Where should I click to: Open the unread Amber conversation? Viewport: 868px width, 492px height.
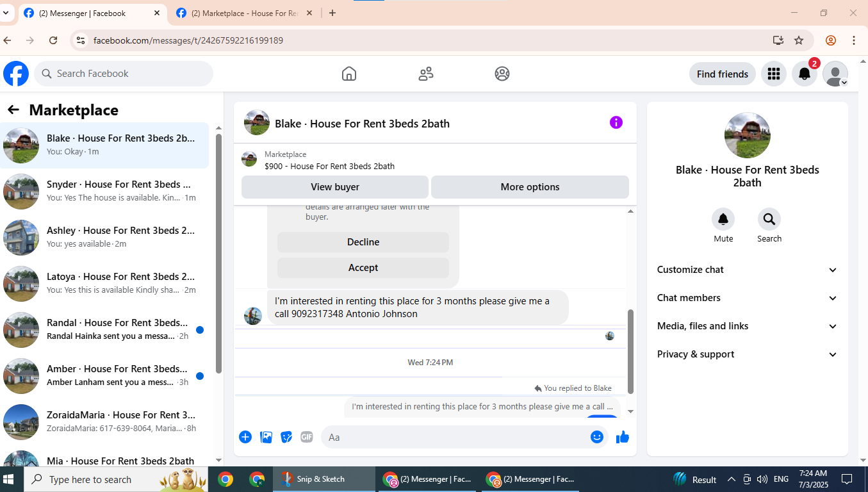click(104, 375)
